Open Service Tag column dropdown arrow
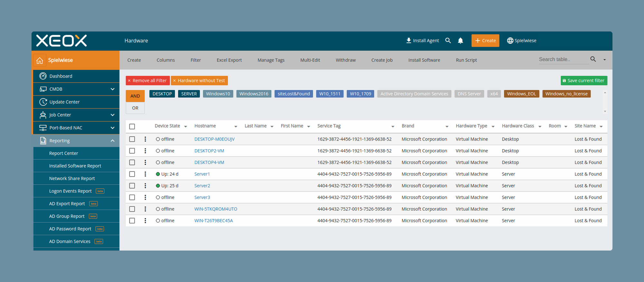The image size is (644, 282). tap(393, 126)
